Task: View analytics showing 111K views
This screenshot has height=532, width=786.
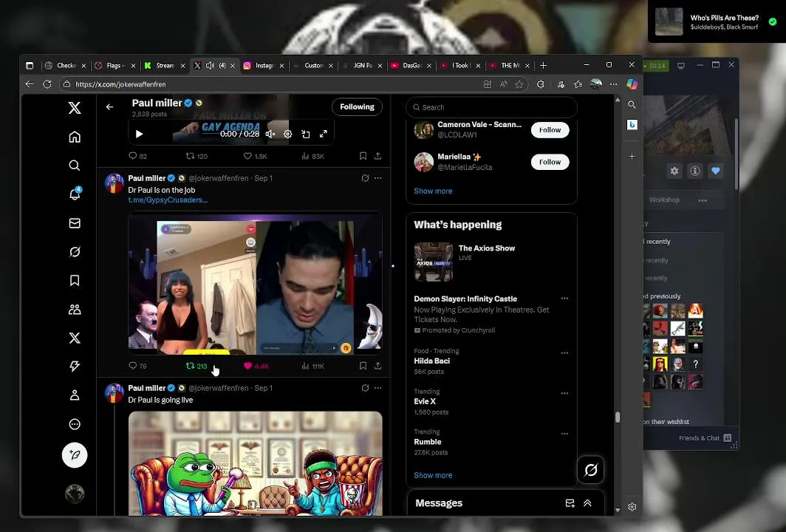Action: (312, 366)
